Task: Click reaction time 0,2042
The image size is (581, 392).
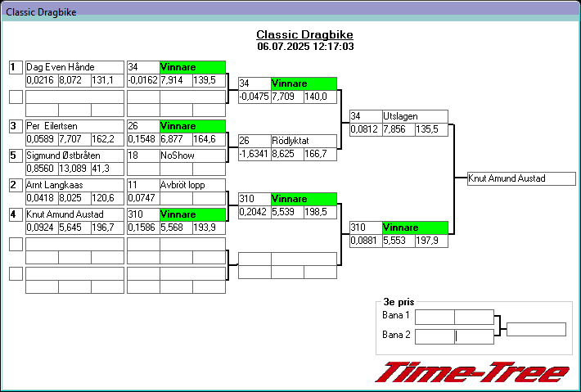Action: point(254,212)
